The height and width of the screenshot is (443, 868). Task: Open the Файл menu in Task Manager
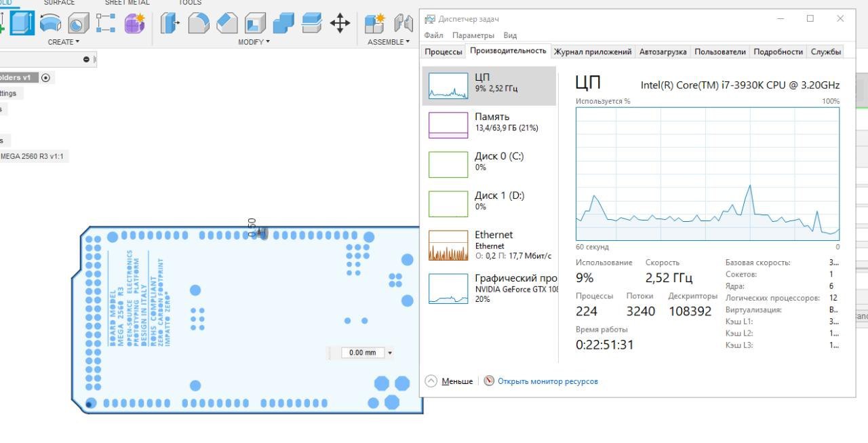pyautogui.click(x=434, y=35)
